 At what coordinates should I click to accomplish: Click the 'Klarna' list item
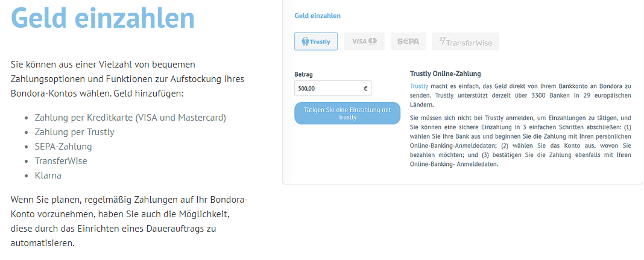[48, 176]
